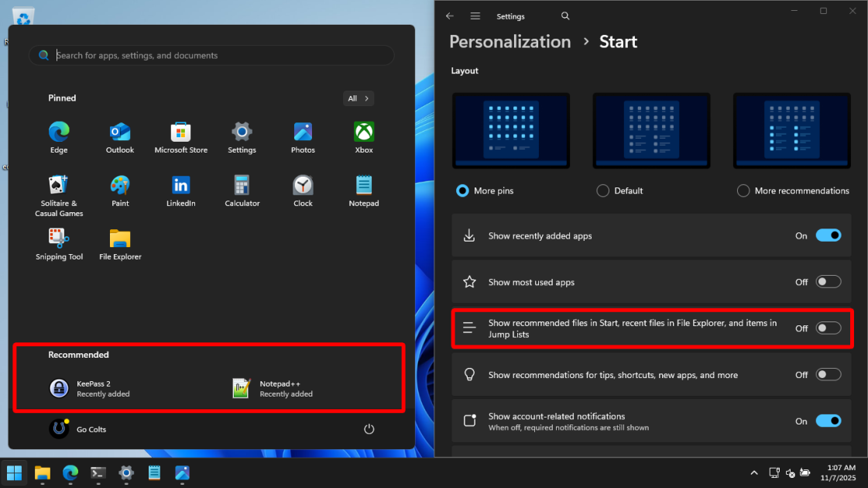Toggle recommendations for tips and shortcuts
The width and height of the screenshot is (868, 488).
click(x=829, y=374)
